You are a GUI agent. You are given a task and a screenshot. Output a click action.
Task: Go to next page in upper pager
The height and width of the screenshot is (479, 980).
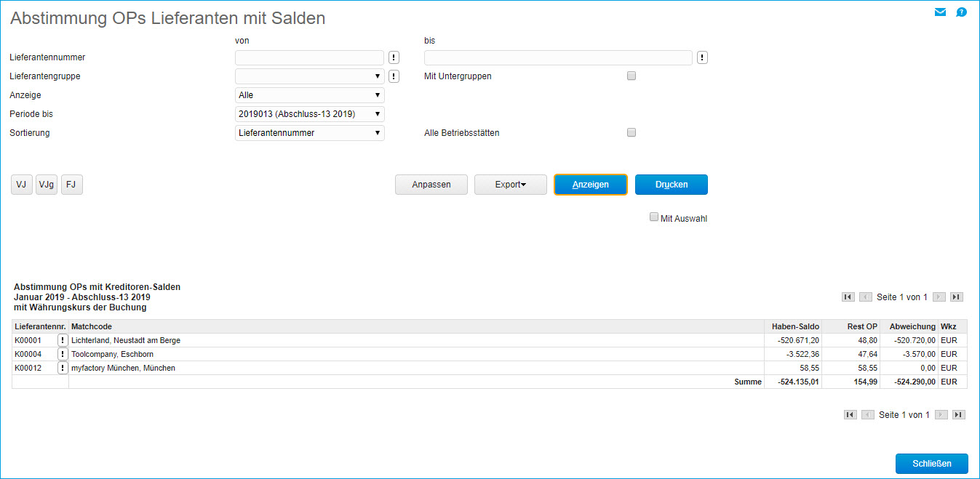click(939, 297)
